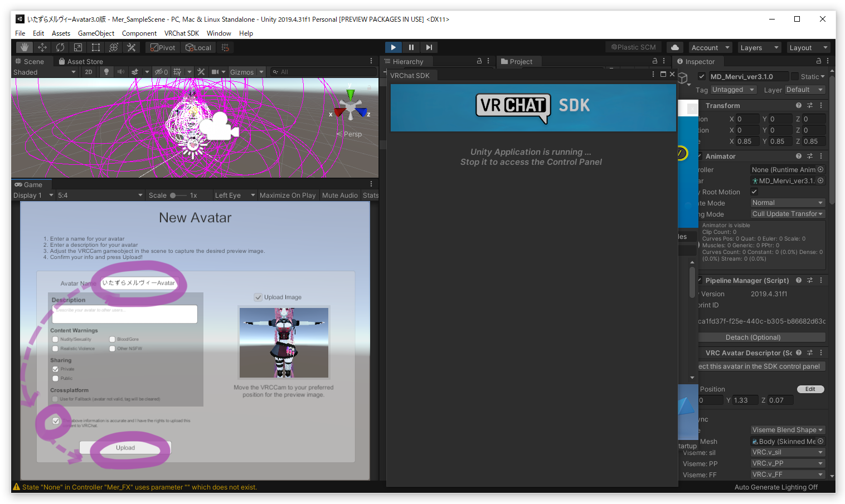
Task: Open the Untagged tag dropdown
Action: (733, 90)
